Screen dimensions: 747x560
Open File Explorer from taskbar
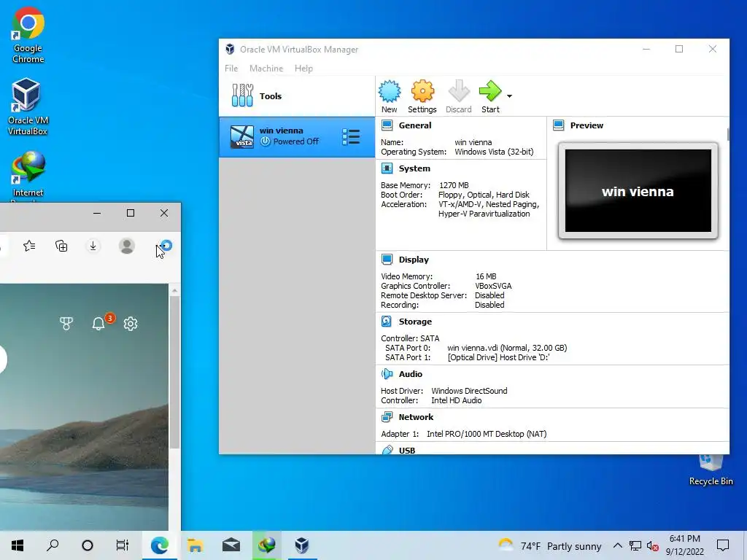point(195,545)
